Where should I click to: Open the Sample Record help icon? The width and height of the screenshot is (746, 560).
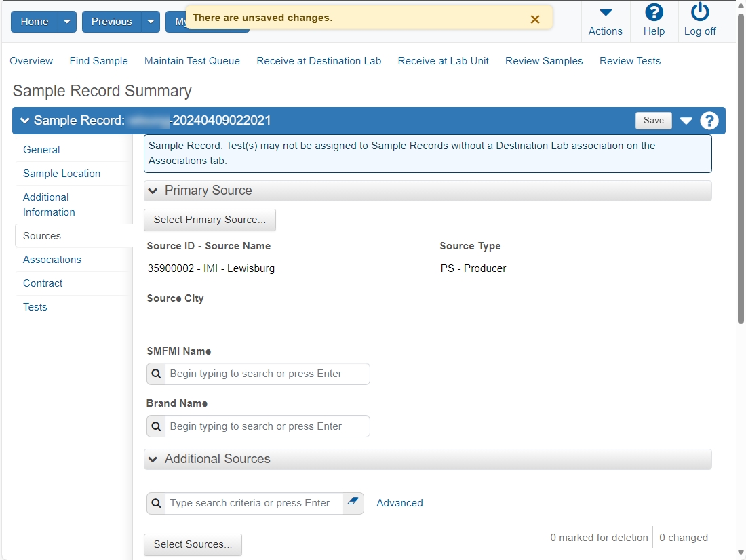[x=709, y=121]
